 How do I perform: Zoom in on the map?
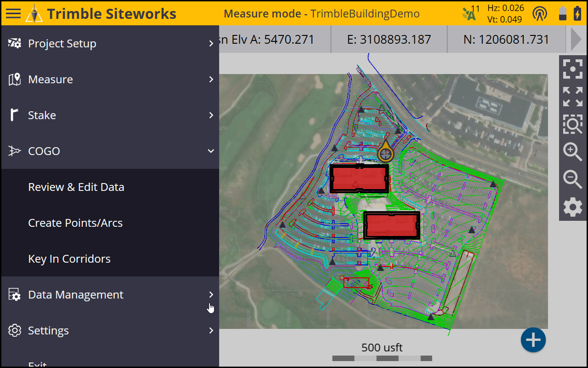(573, 152)
